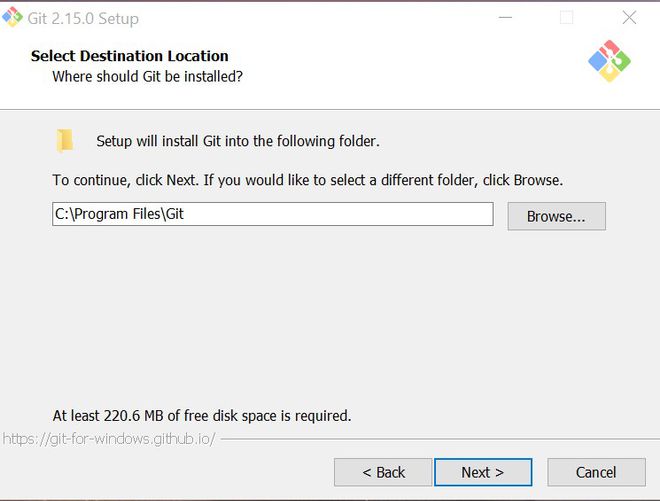
Task: Click 'Where should Git be installed?' subtitle
Action: [148, 76]
